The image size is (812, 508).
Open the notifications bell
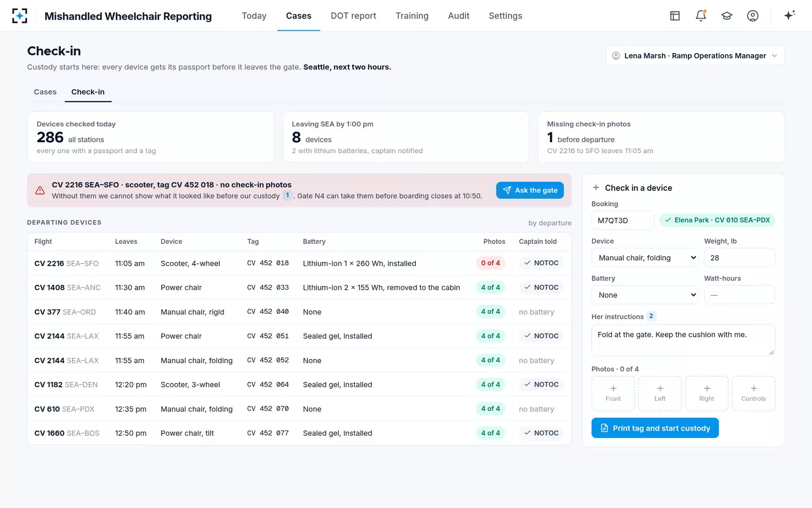(701, 16)
